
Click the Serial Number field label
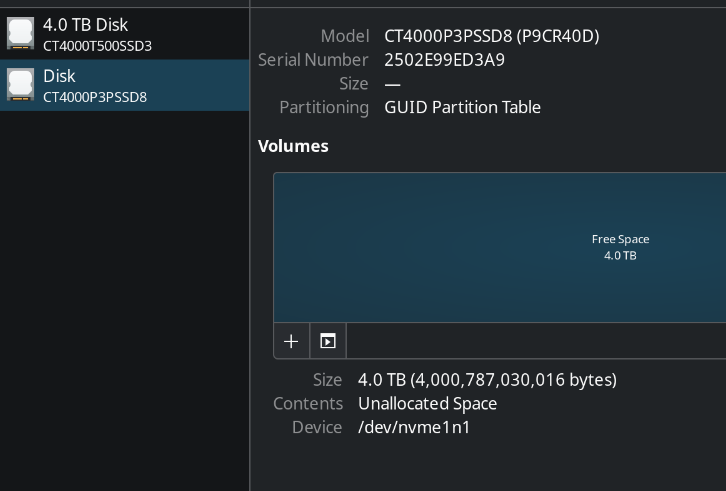313,60
